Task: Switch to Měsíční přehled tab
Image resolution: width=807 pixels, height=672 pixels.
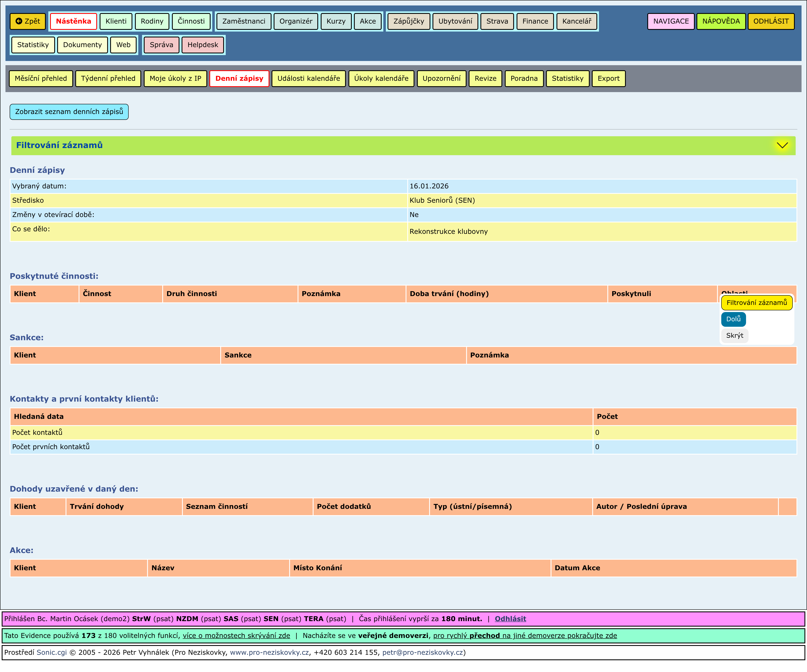Action: [x=41, y=78]
